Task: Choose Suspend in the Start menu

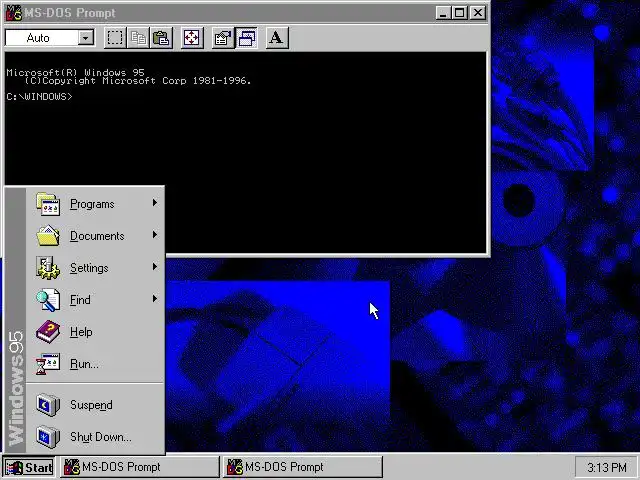Action: [x=96, y=404]
